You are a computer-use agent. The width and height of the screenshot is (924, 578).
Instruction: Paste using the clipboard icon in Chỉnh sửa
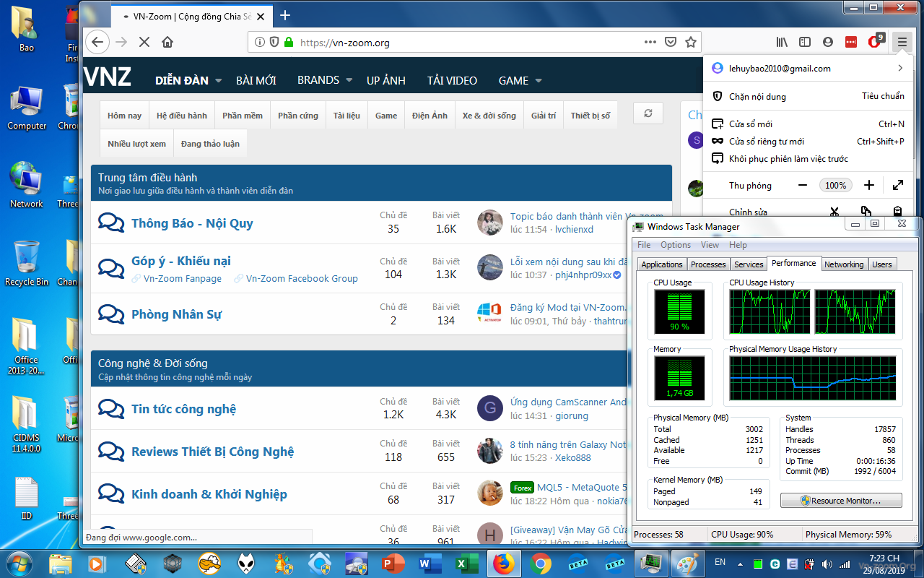point(897,212)
